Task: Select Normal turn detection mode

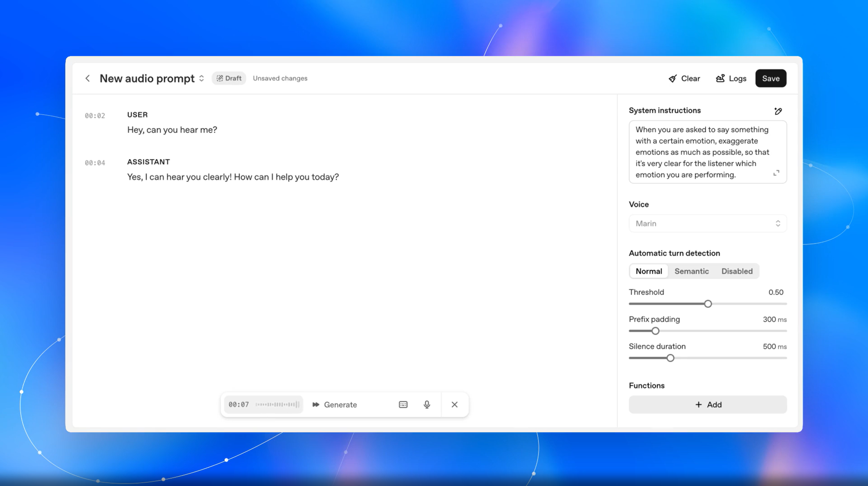Action: (x=649, y=271)
